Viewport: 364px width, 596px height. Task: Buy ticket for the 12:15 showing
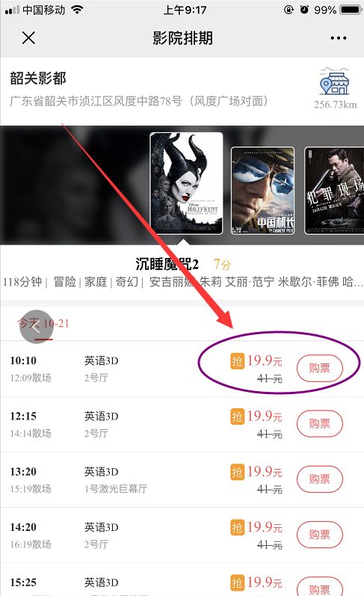click(320, 423)
